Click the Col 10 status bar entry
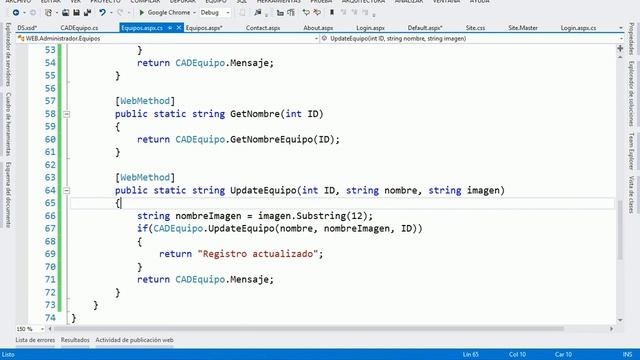This screenshot has width=640, height=360. 517,354
